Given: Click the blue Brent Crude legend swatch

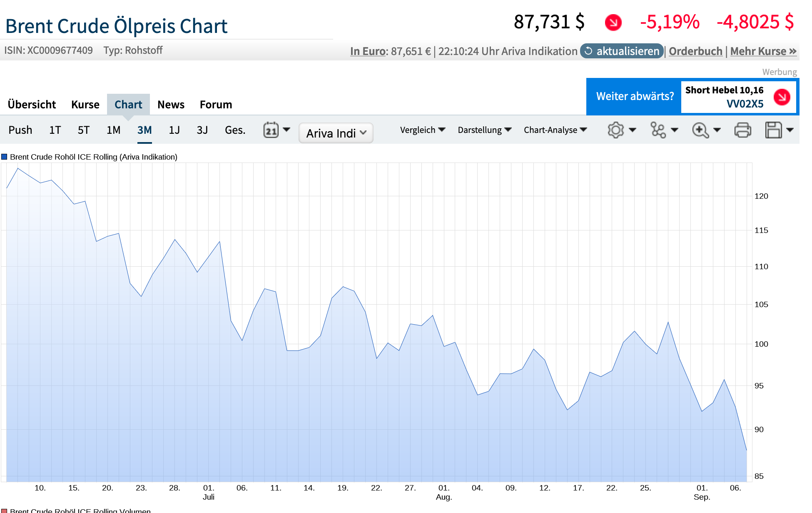Looking at the screenshot, I should 4,157.
